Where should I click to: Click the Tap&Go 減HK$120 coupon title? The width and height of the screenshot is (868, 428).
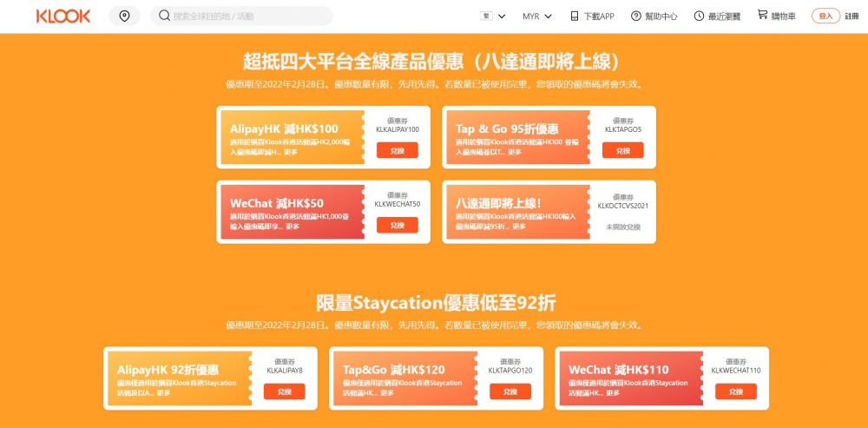[393, 370]
